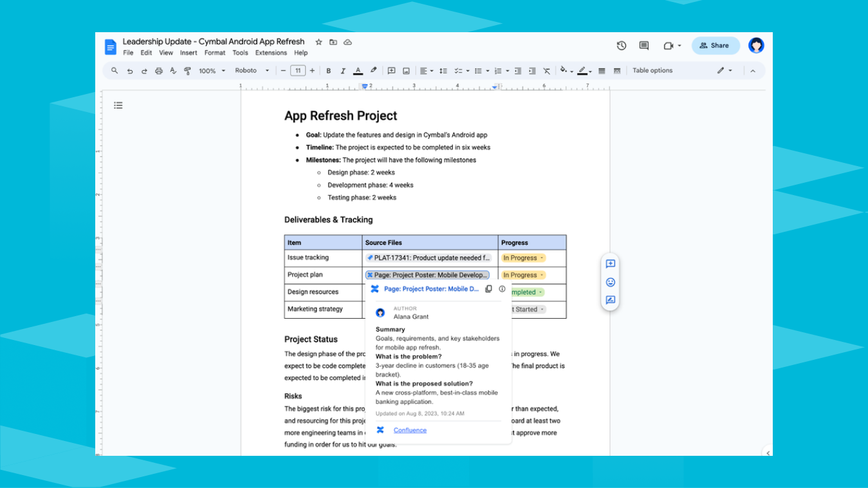The image size is (868, 488).
Task: Star the Leadership Update document
Action: pyautogui.click(x=318, y=41)
